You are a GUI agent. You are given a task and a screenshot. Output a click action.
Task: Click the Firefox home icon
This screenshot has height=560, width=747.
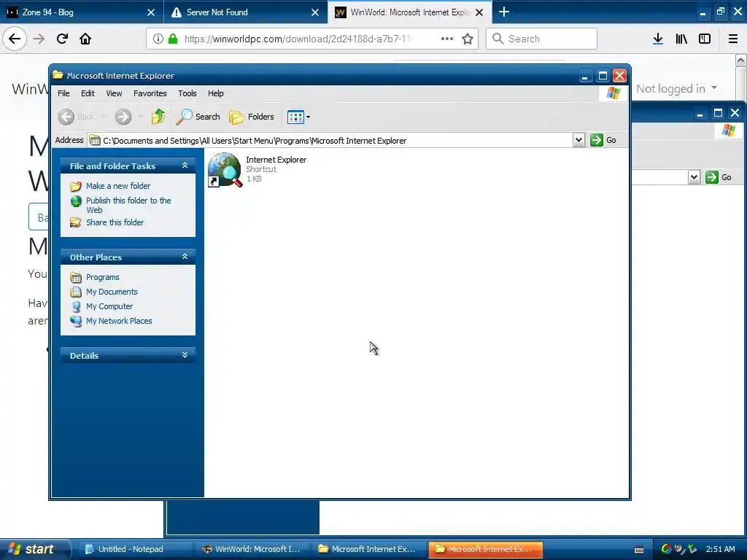click(x=85, y=39)
